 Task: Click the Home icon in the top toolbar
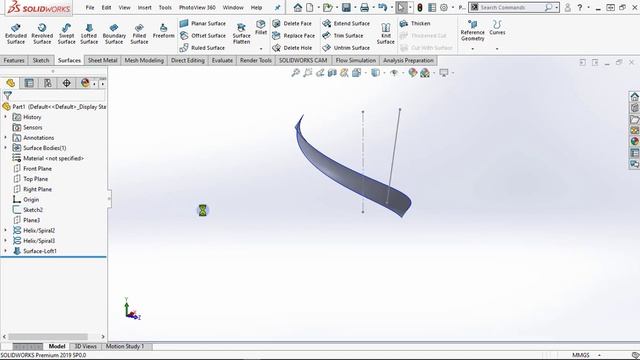[298, 7]
